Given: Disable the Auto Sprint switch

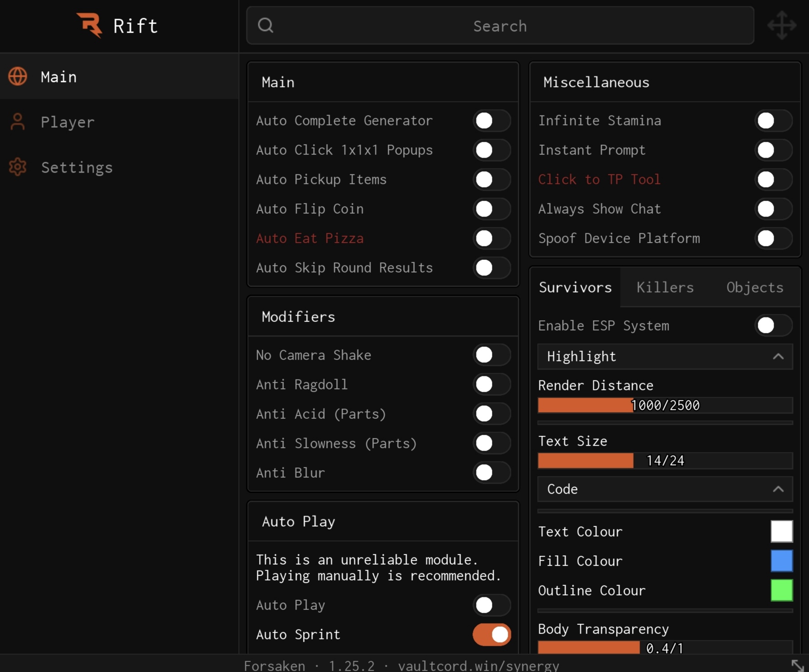Looking at the screenshot, I should tap(491, 634).
